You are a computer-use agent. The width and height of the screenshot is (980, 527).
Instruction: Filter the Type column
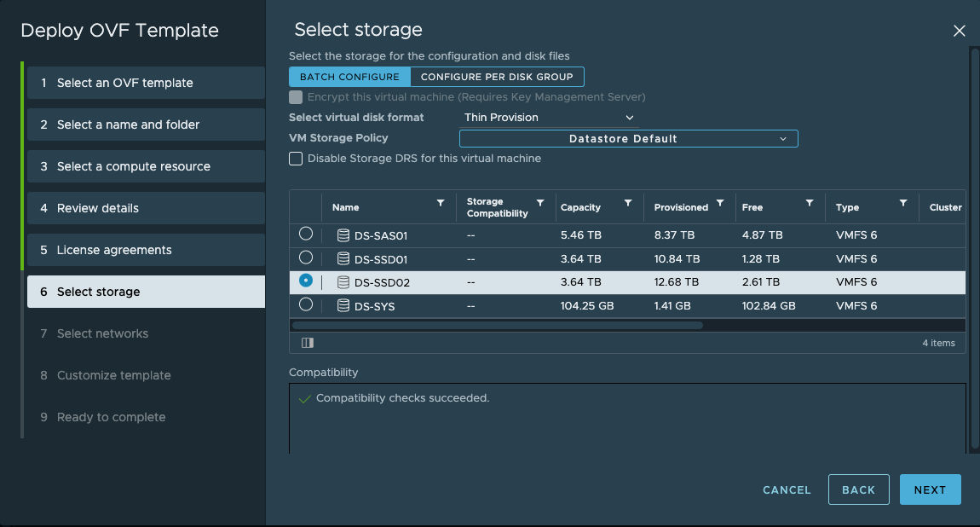[x=903, y=203]
